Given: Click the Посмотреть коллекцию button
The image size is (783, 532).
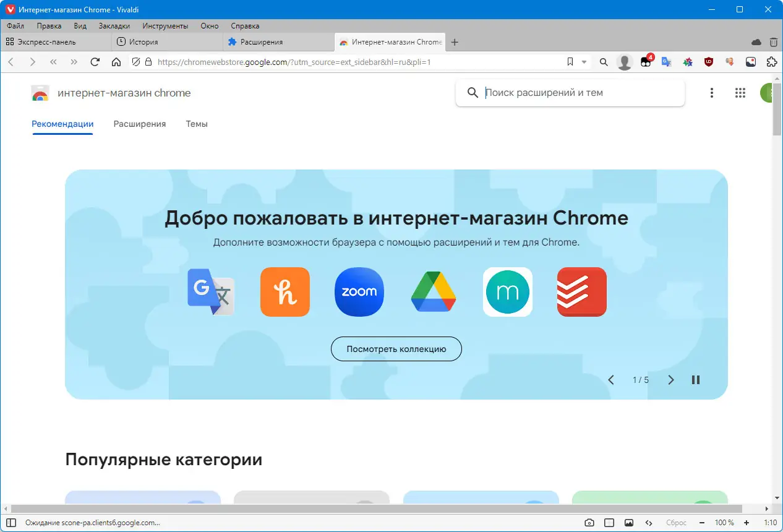Looking at the screenshot, I should point(396,349).
